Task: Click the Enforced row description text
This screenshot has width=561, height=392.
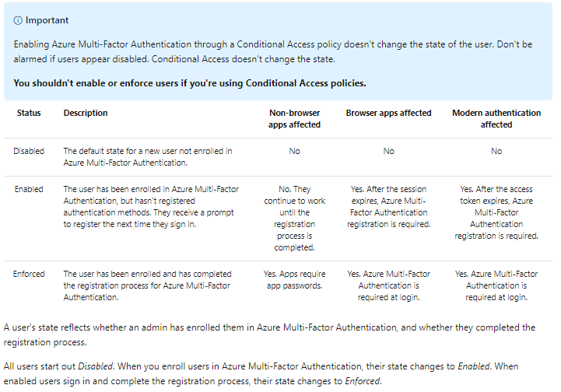Action: [x=146, y=285]
